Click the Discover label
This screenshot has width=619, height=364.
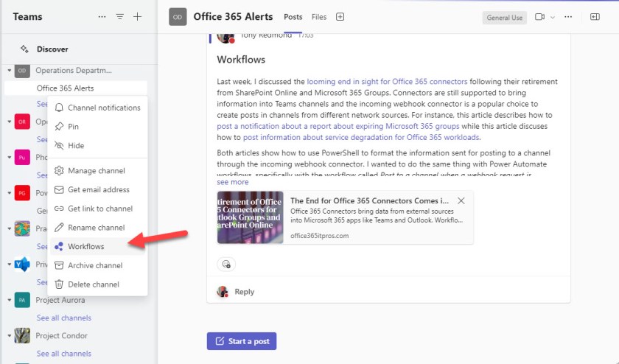(52, 49)
